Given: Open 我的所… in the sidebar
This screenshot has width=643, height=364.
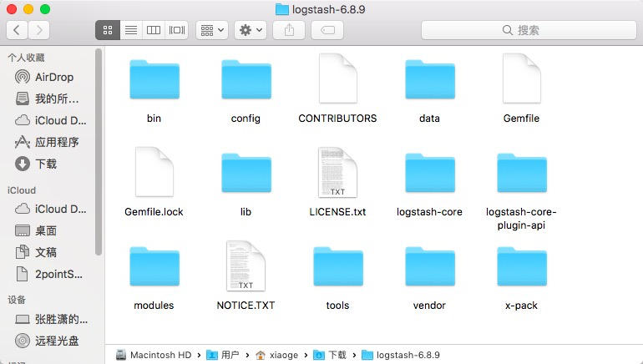Looking at the screenshot, I should click(48, 99).
